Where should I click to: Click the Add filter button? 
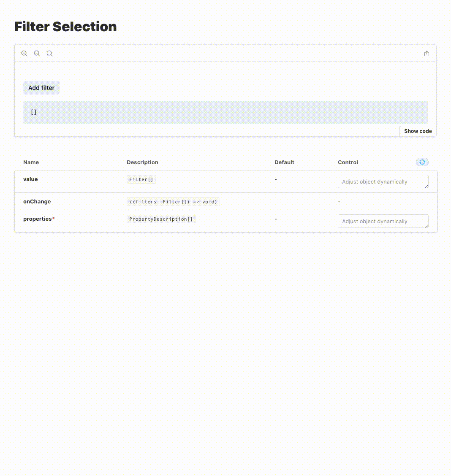(41, 88)
